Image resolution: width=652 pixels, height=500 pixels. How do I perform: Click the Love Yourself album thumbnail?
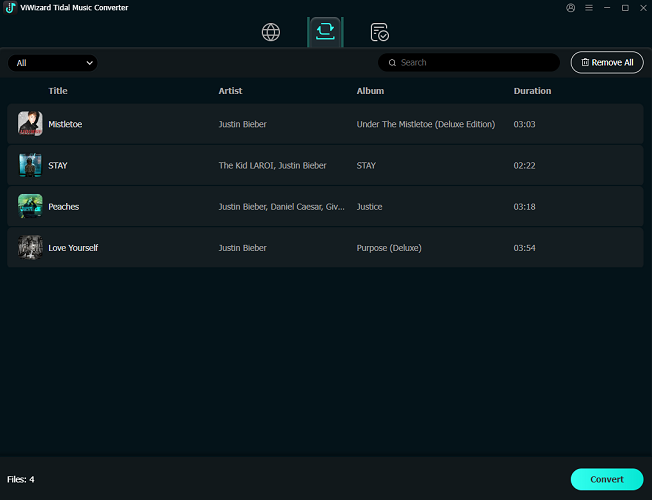click(x=30, y=247)
